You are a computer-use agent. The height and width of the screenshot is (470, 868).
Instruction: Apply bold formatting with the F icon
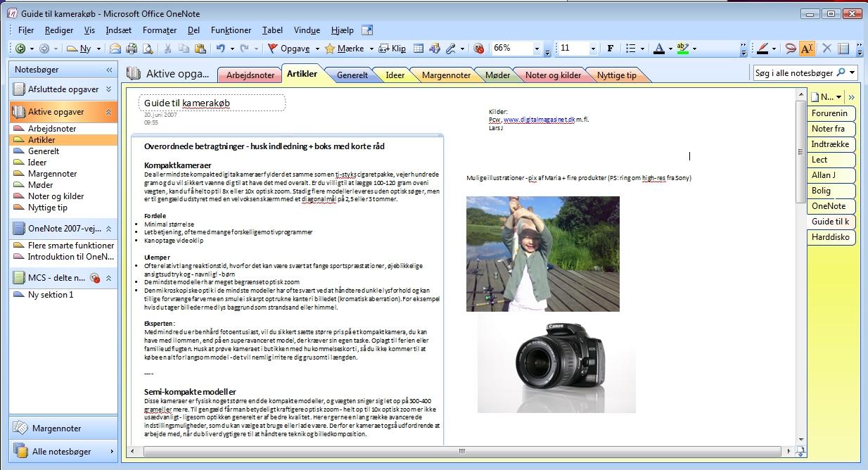(610, 48)
